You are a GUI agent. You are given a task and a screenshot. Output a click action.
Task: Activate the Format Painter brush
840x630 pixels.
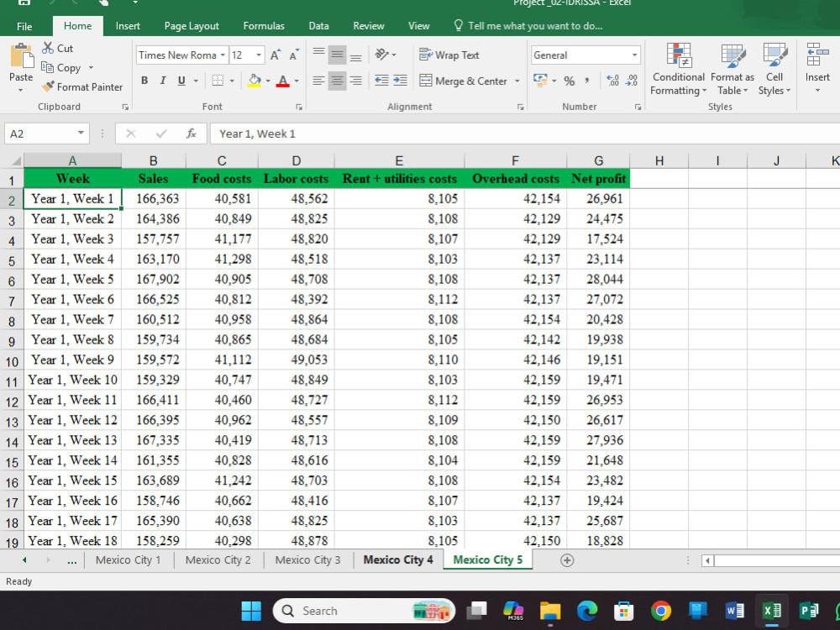(x=48, y=87)
